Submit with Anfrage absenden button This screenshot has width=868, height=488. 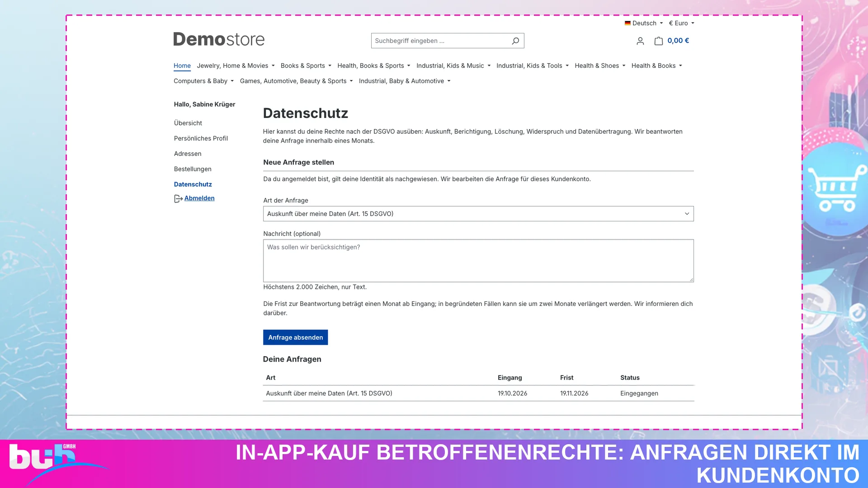coord(295,337)
